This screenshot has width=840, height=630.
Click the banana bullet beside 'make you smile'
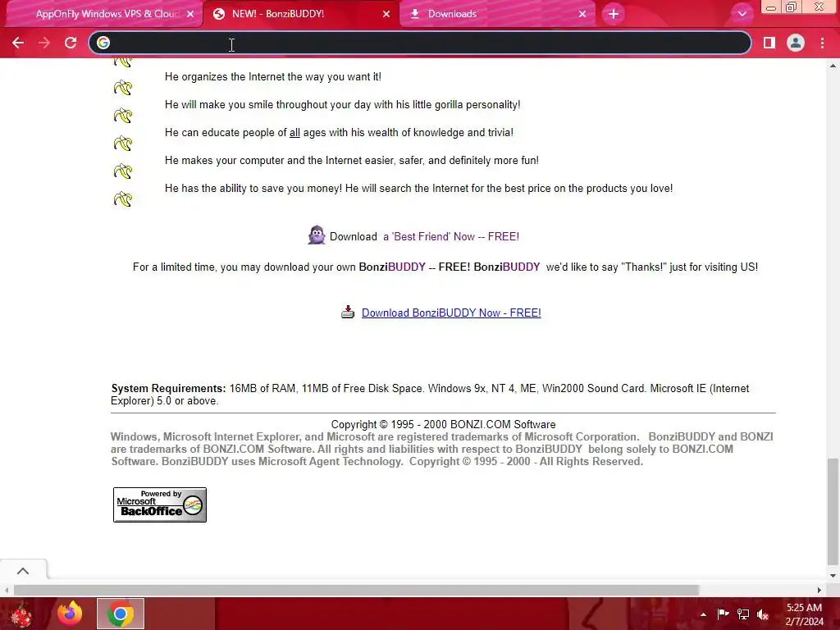pos(123,115)
